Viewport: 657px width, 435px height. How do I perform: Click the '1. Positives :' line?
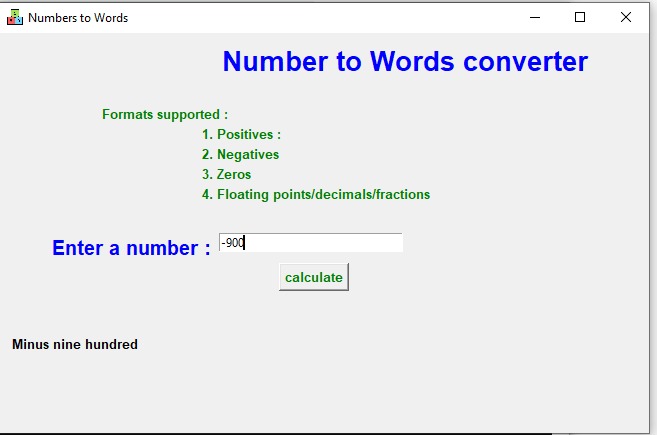241,135
